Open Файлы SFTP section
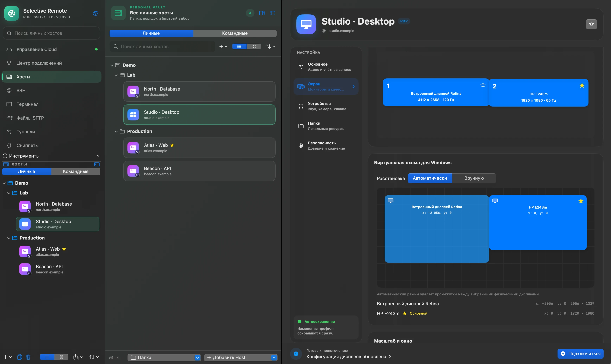This screenshot has width=611, height=364. (52, 118)
